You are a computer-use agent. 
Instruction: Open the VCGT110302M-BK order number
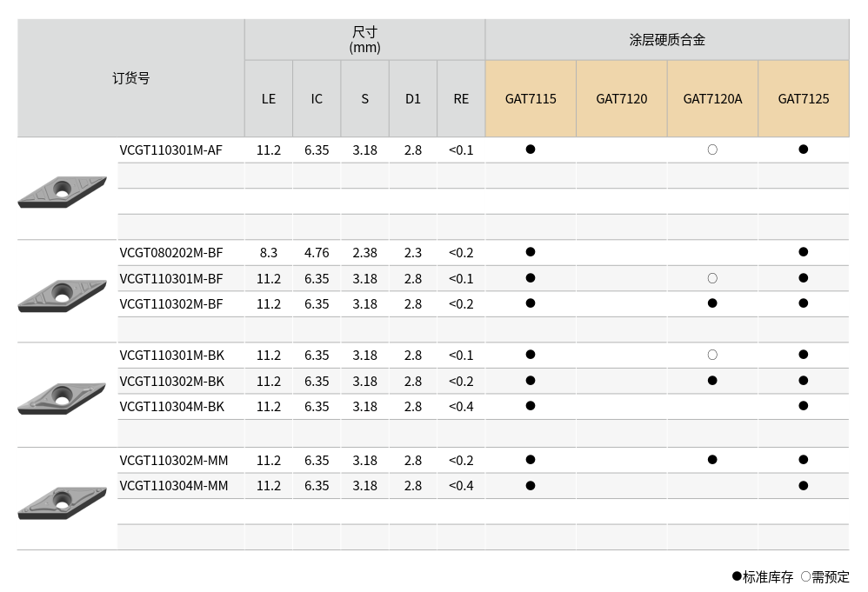point(172,381)
